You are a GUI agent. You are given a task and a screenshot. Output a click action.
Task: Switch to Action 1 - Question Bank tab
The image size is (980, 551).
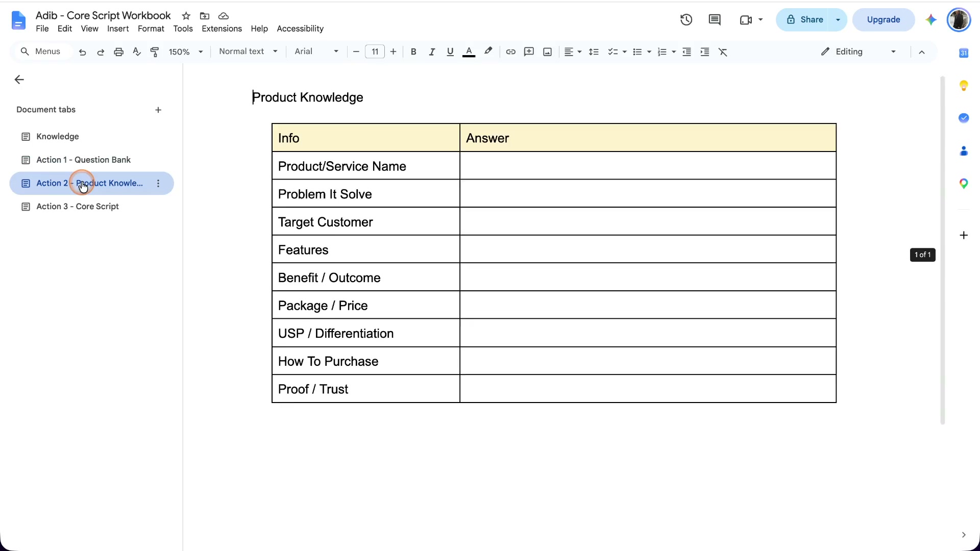click(x=92, y=160)
